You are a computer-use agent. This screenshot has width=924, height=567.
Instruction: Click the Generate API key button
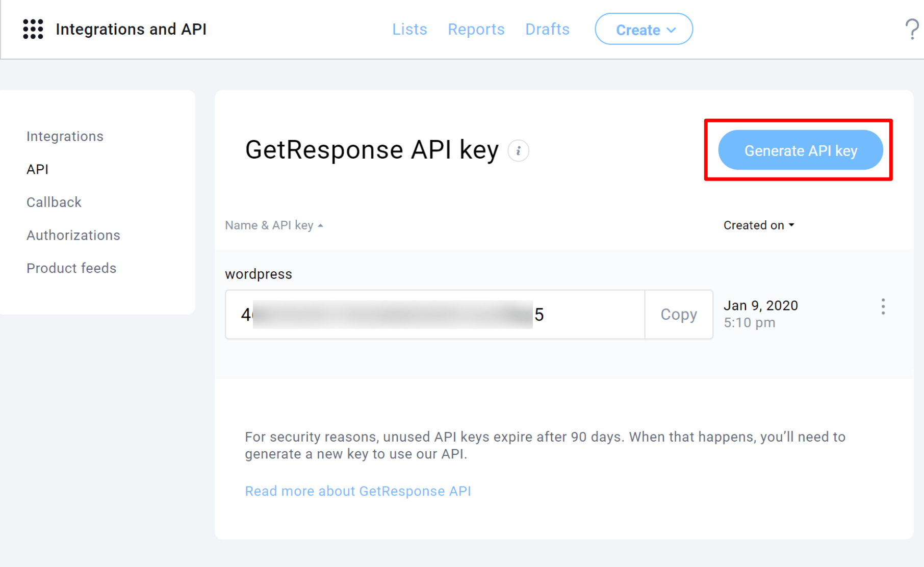(x=800, y=150)
